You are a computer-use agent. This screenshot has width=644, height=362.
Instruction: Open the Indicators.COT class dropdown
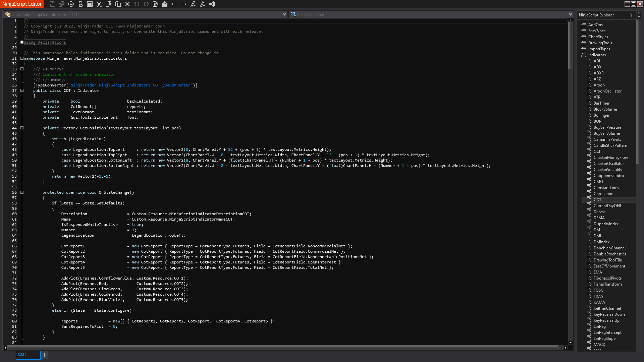(284, 14)
